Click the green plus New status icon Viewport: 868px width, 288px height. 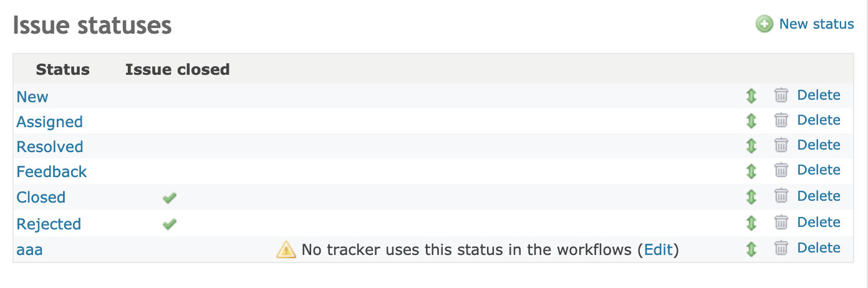coord(764,24)
